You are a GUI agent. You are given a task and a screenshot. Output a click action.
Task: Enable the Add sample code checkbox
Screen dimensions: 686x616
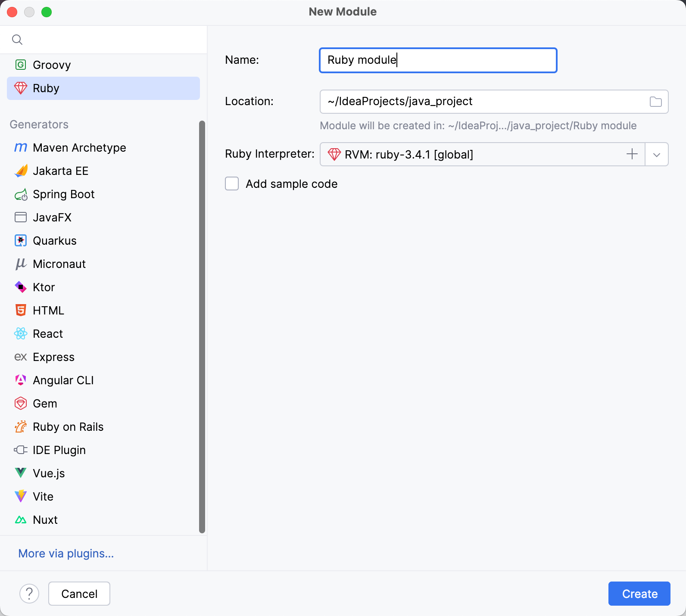click(232, 184)
